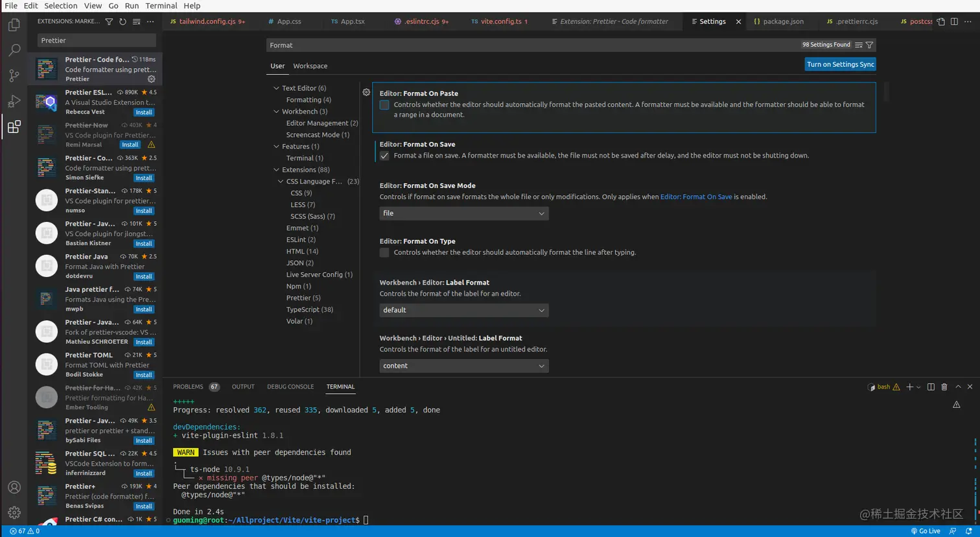Enable Editor Format On Type checkbox
Image resolution: width=980 pixels, height=537 pixels.
(384, 252)
